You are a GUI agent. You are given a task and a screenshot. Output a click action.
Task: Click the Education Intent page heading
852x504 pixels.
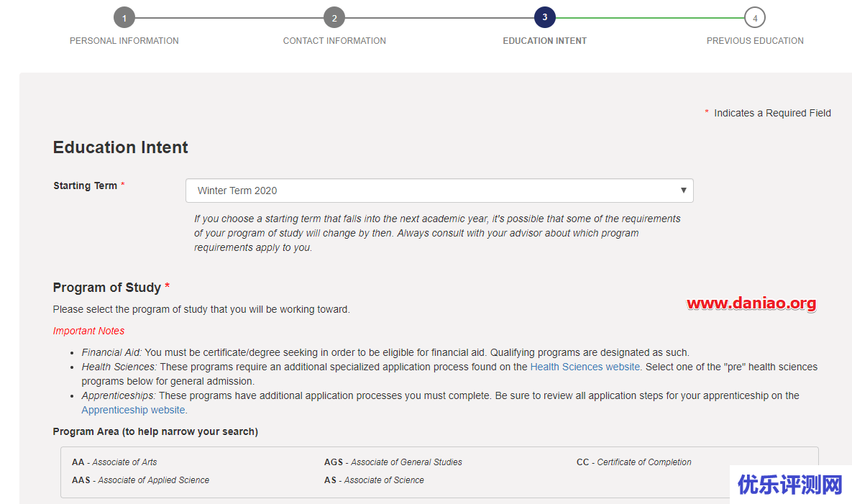click(120, 147)
